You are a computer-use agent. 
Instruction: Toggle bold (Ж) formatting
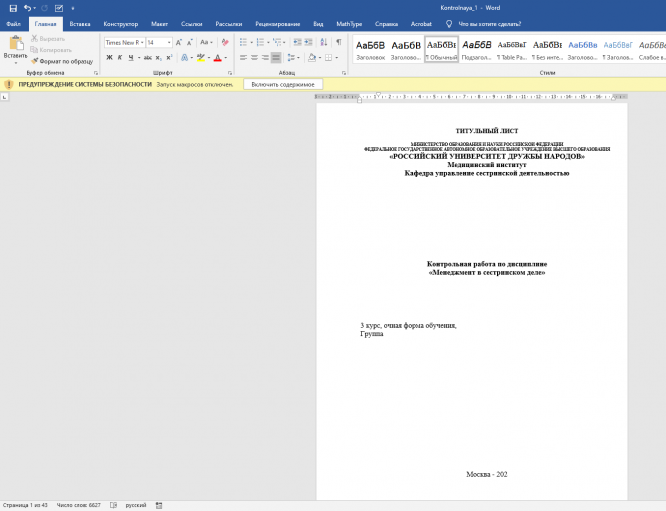109,58
